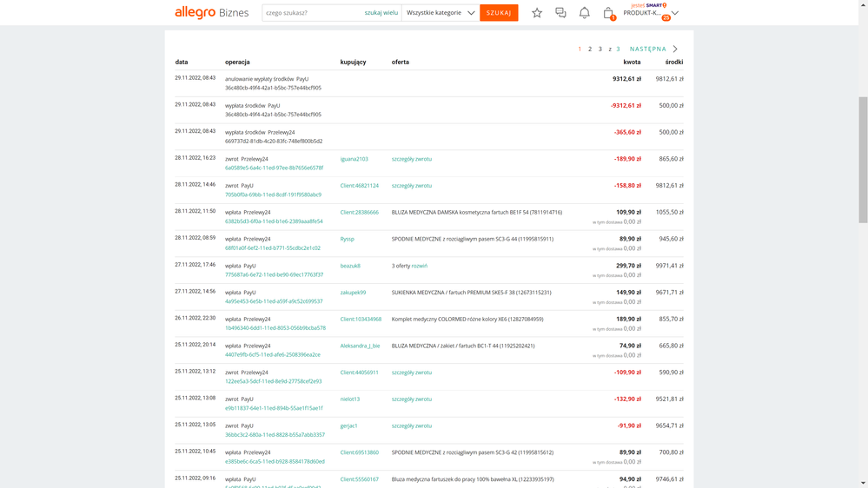The image size is (868, 488).
Task: Open transaction ID starting with 6382b5d3
Action: (274, 221)
